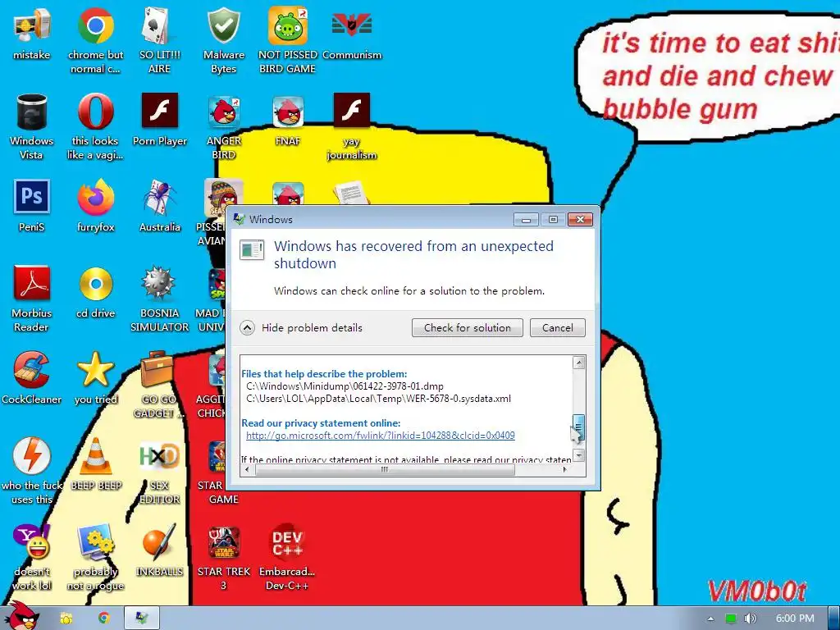Launch the Firefox 'furryfox' icon
Screen dimensions: 840x630
[95, 206]
